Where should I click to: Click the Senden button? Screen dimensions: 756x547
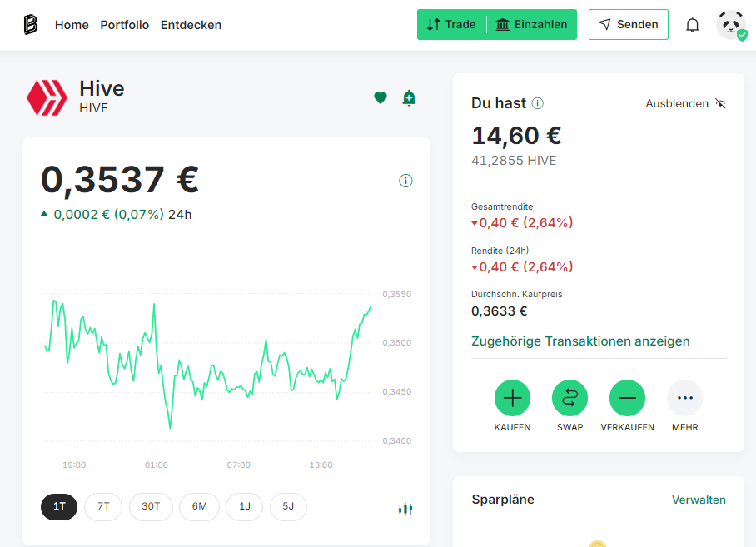[629, 25]
